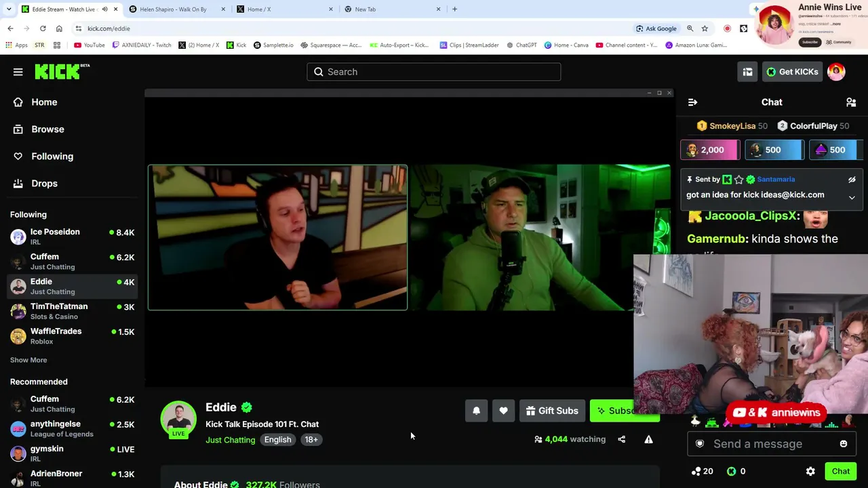Go back to the previous page

pos(10,28)
